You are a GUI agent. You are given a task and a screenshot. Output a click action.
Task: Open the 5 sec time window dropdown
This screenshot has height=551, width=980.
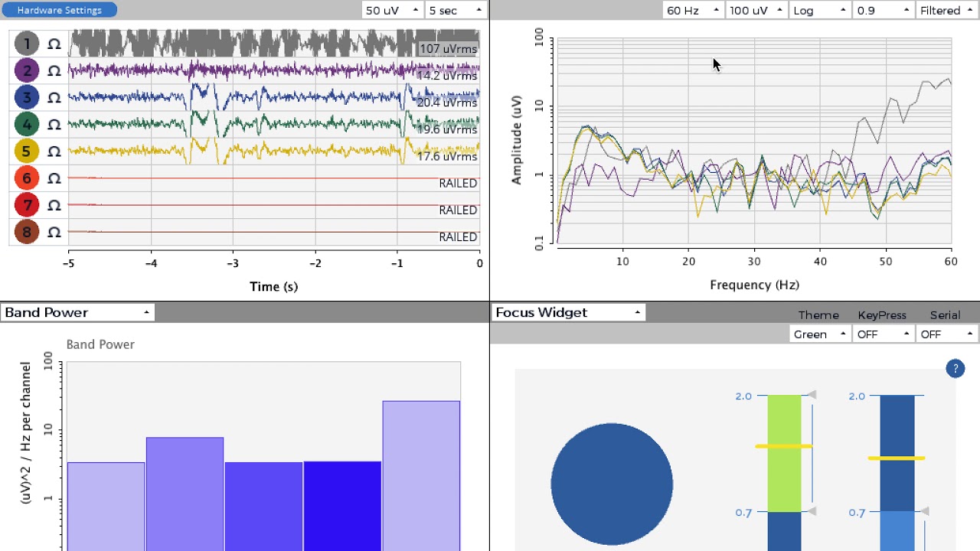click(x=456, y=10)
